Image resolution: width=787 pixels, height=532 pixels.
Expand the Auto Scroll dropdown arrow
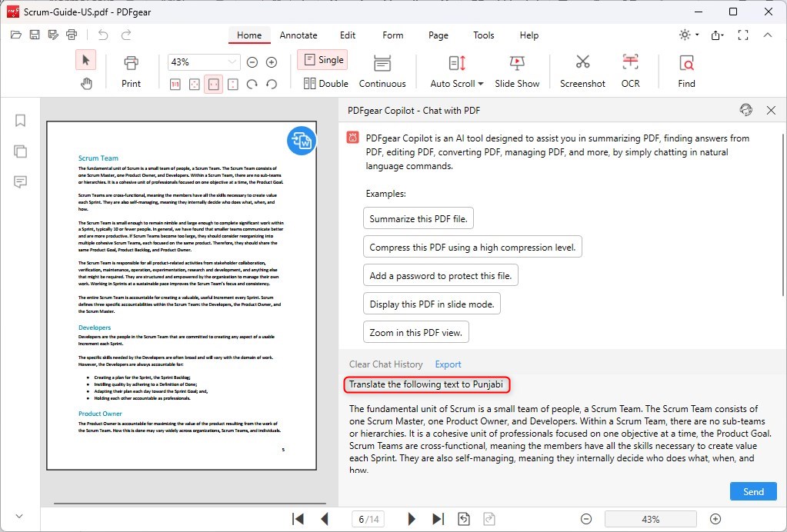pyautogui.click(x=481, y=84)
